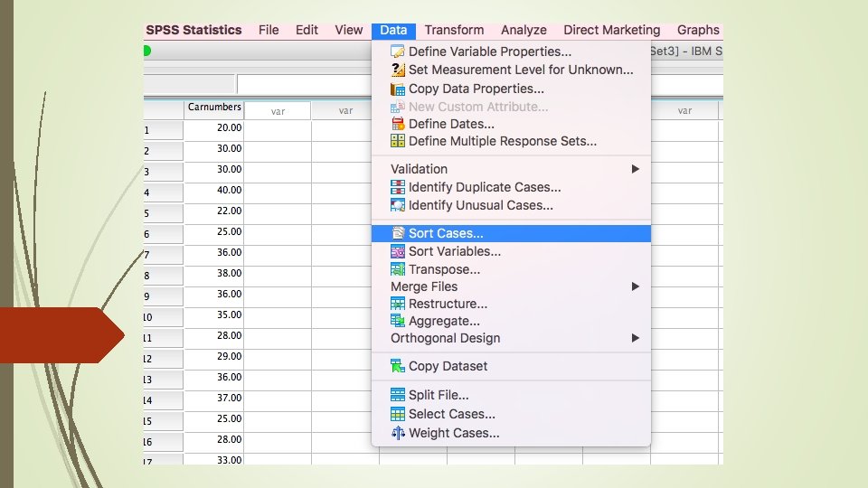This screenshot has height=488, width=868.
Task: Select row header 1
Action: (163, 130)
